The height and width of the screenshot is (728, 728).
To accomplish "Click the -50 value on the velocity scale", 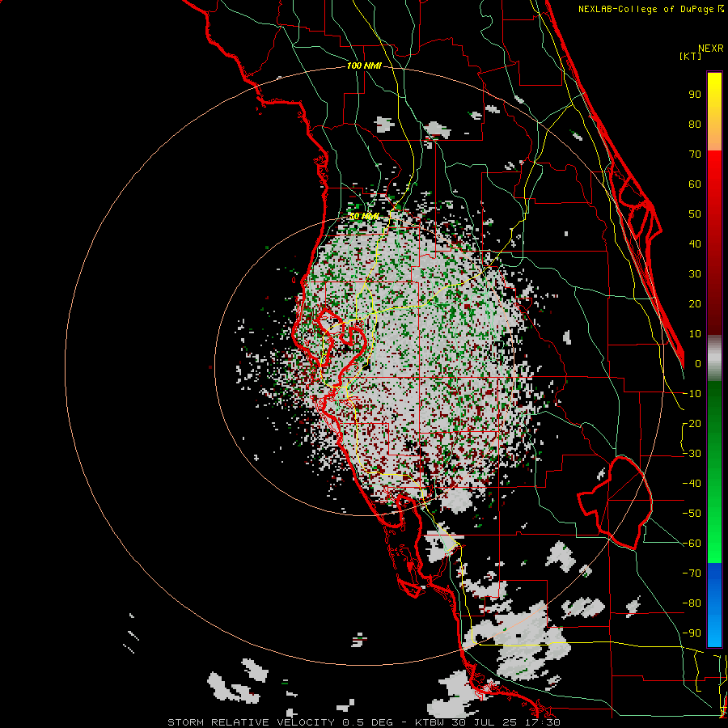I will 692,514.
